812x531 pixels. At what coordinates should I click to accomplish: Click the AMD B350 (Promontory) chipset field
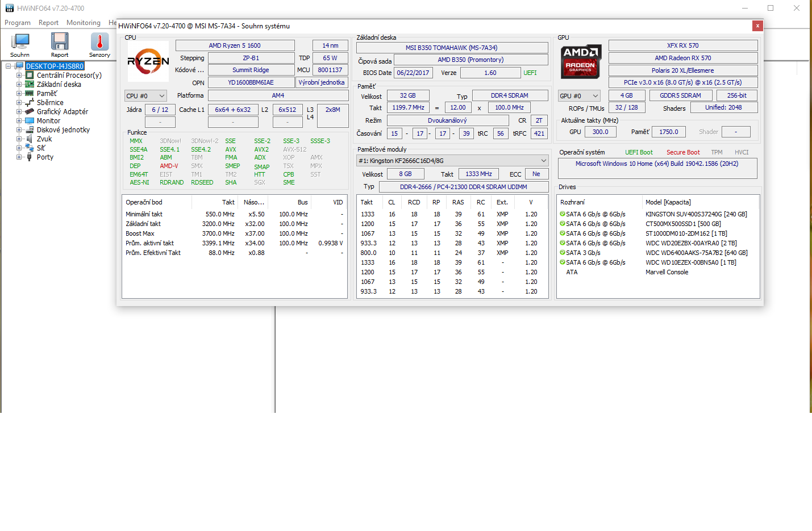[470, 60]
